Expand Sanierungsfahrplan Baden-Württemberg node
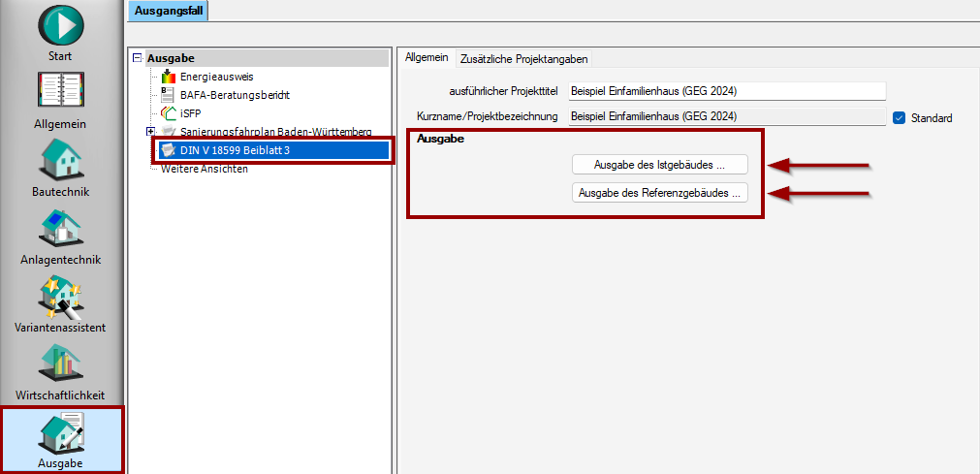 (150, 131)
